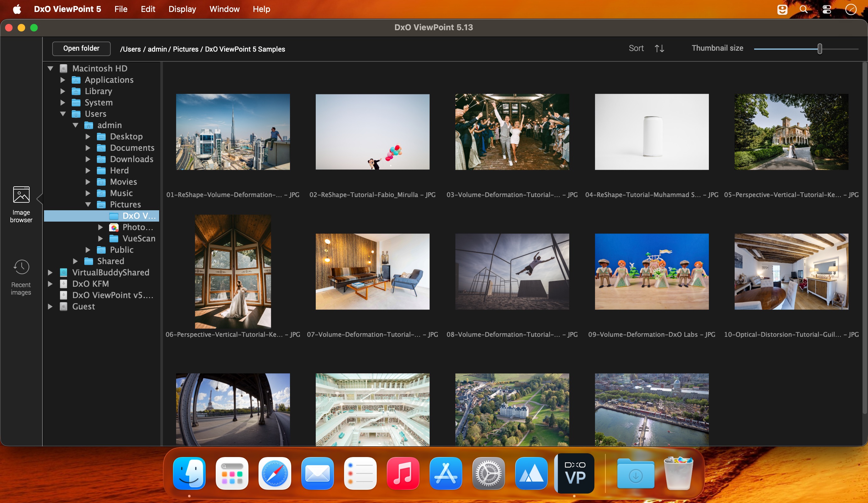The height and width of the screenshot is (503, 868).
Task: Expand the Downloads folder in tree
Action: point(88,159)
